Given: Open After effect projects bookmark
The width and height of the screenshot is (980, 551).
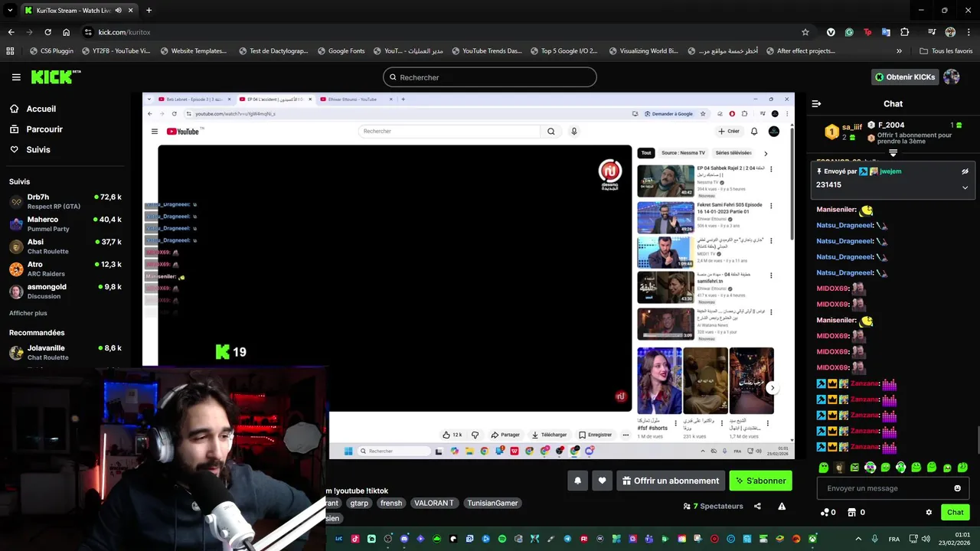Looking at the screenshot, I should point(800,51).
